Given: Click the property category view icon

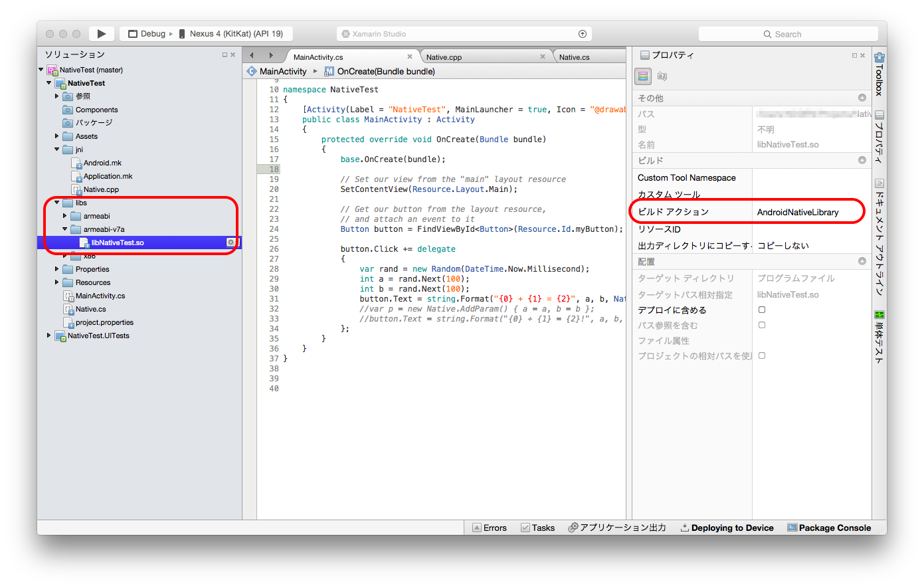Looking at the screenshot, I should point(642,76).
